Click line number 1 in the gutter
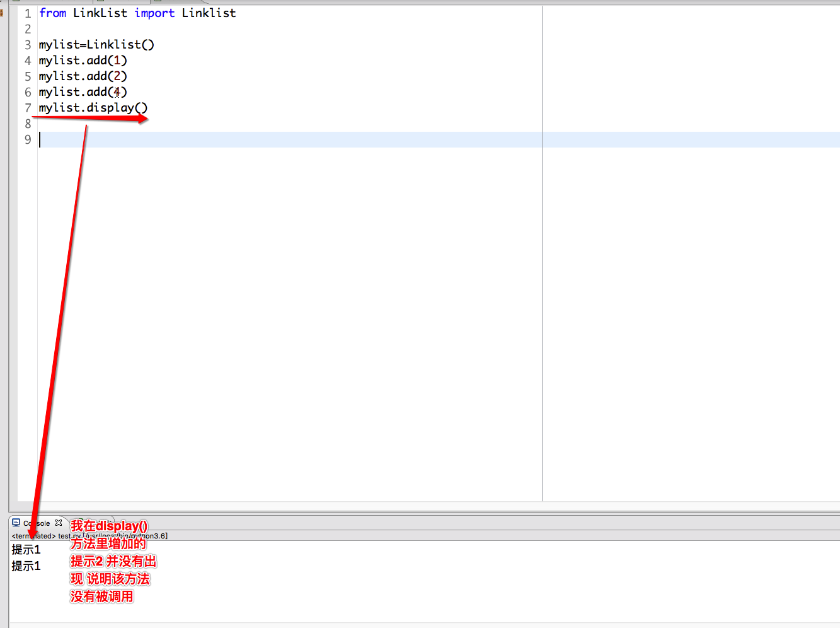This screenshot has height=628, width=840. point(28,13)
